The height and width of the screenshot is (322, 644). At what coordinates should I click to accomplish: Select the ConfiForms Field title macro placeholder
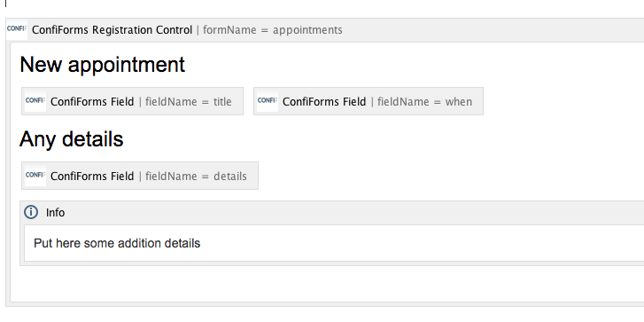[132, 101]
